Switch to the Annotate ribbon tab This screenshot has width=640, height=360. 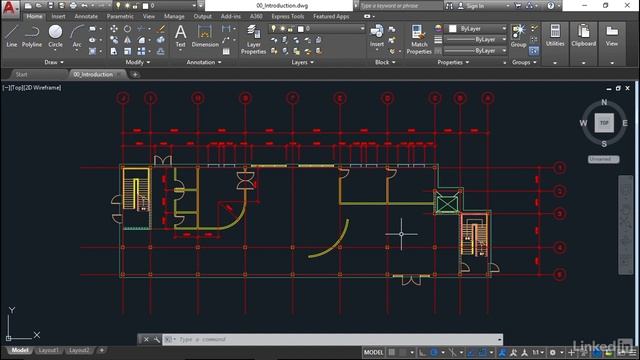[x=86, y=16]
